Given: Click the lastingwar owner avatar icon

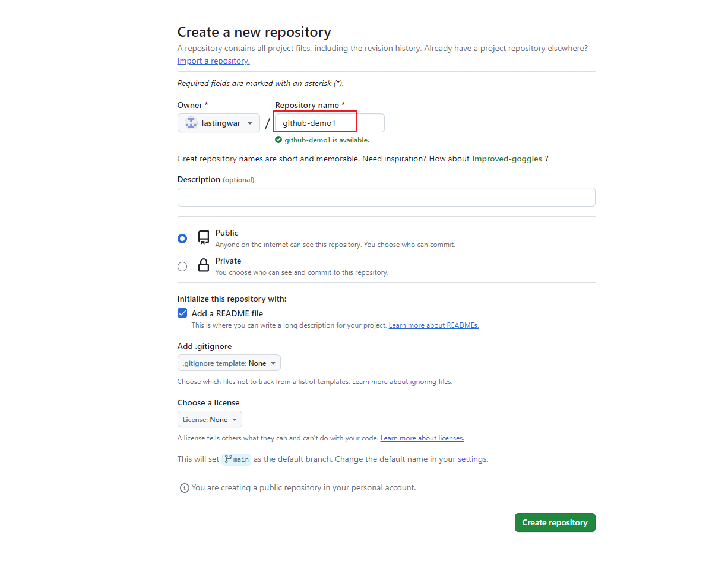Looking at the screenshot, I should coord(191,123).
